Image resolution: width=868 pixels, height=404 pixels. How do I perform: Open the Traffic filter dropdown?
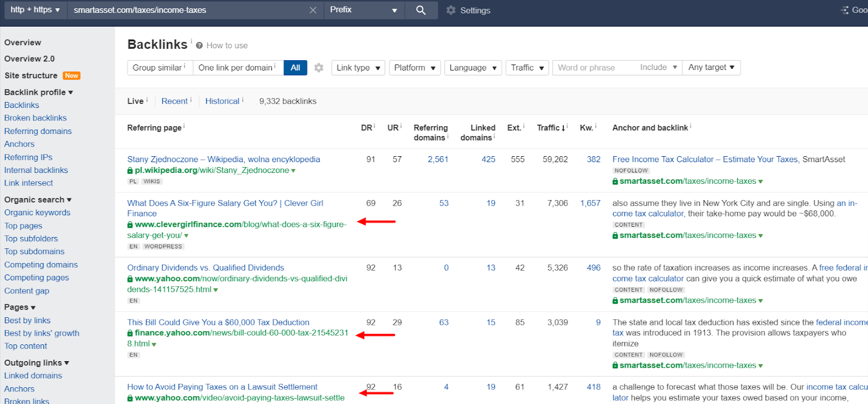[527, 68]
